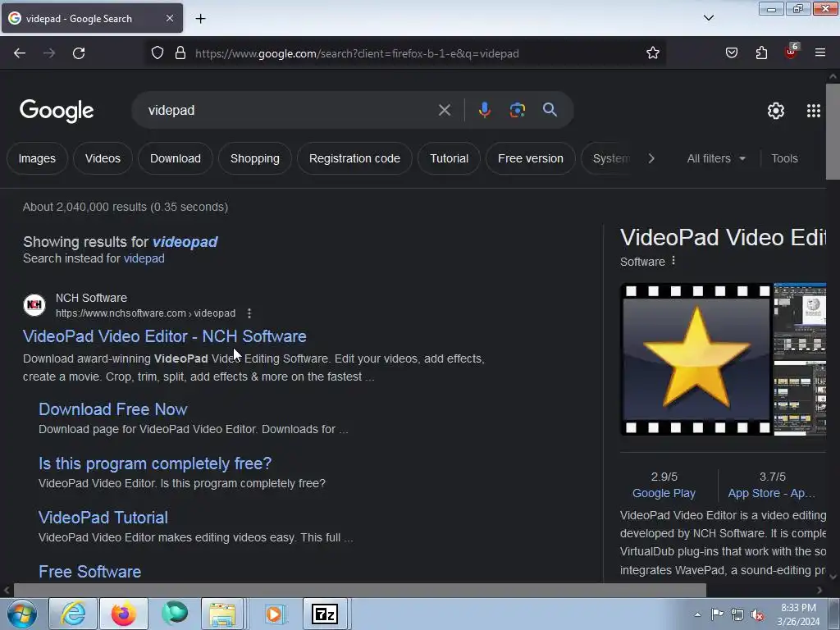Open File Explorer from taskbar

tap(222, 614)
